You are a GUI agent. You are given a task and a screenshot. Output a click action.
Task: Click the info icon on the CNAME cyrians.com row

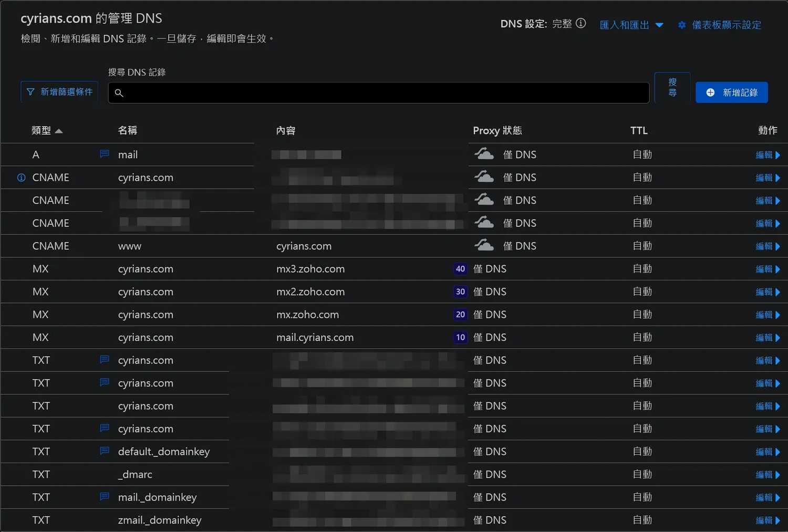click(20, 178)
